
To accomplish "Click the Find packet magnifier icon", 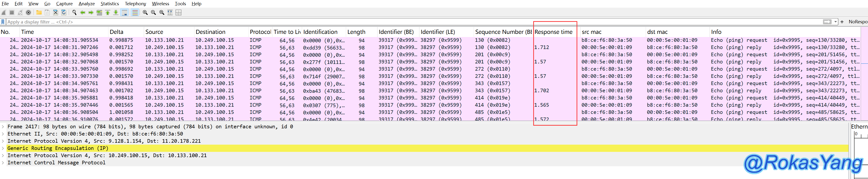I will (x=74, y=12).
